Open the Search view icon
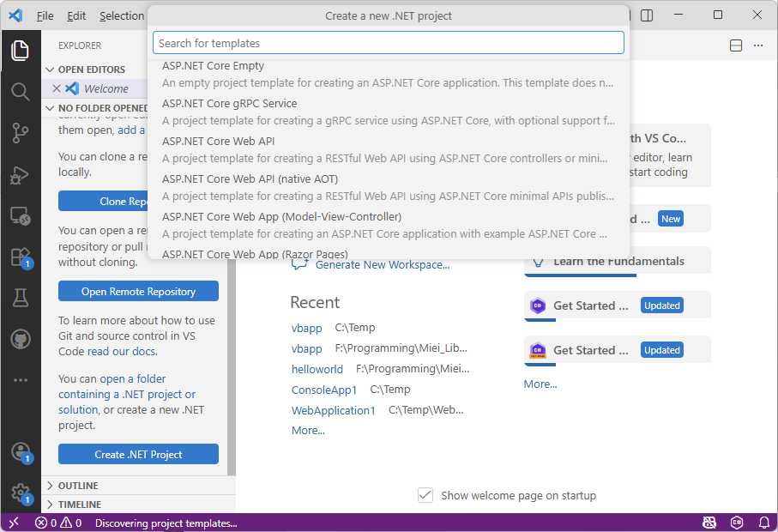This screenshot has height=532, width=778. tap(21, 92)
